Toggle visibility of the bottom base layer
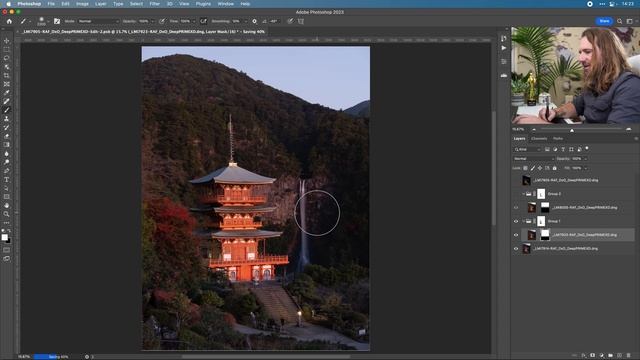The width and height of the screenshot is (640, 360). coord(516,249)
